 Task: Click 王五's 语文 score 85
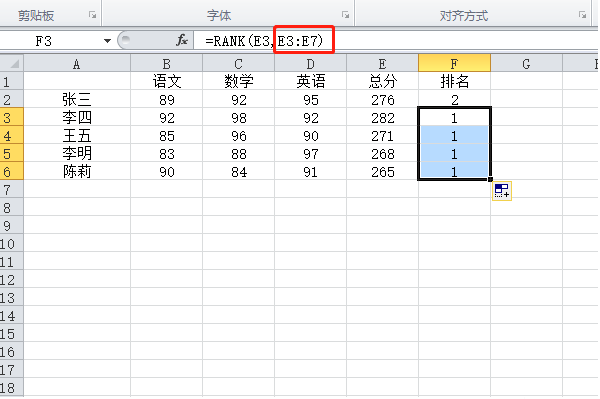(166, 135)
